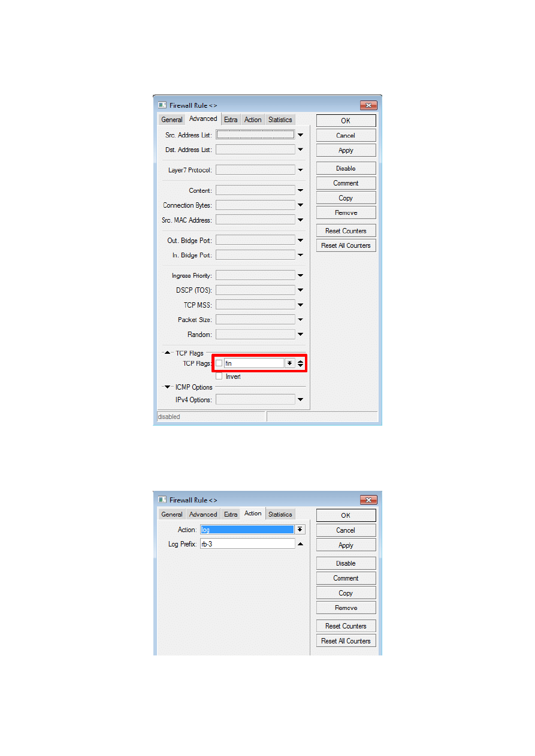Expand the Layer7 Protocol field arrow
Screen dimensions: 535x756
point(301,171)
